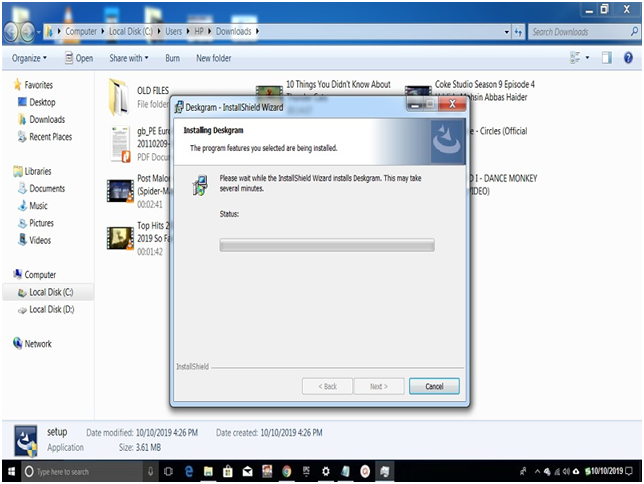Open the Music library

(38, 206)
